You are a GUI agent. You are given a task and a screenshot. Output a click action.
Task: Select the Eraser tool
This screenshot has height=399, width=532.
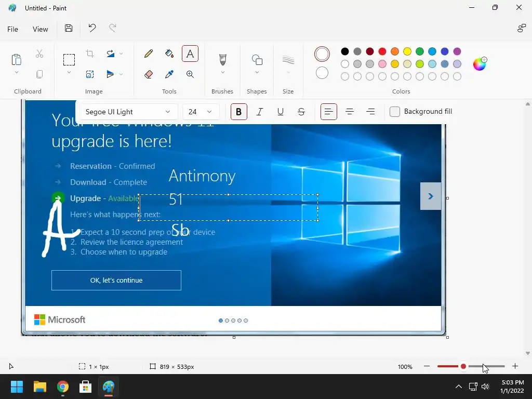point(148,74)
